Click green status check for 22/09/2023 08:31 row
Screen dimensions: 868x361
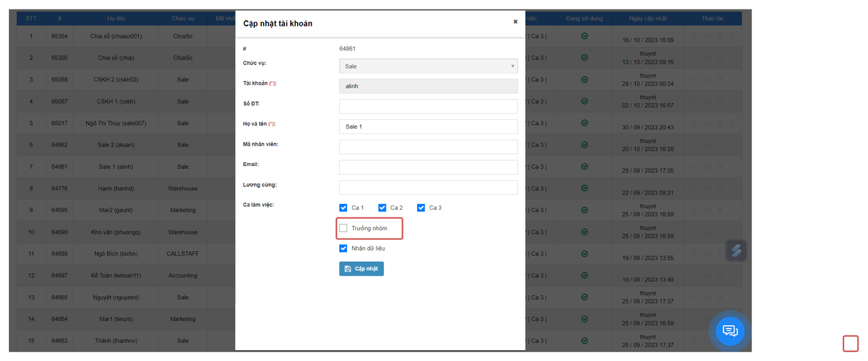585,188
